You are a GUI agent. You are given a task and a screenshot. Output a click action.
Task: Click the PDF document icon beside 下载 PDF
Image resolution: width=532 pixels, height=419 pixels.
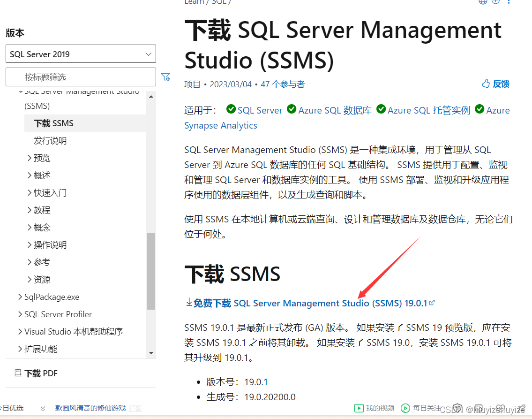point(18,373)
